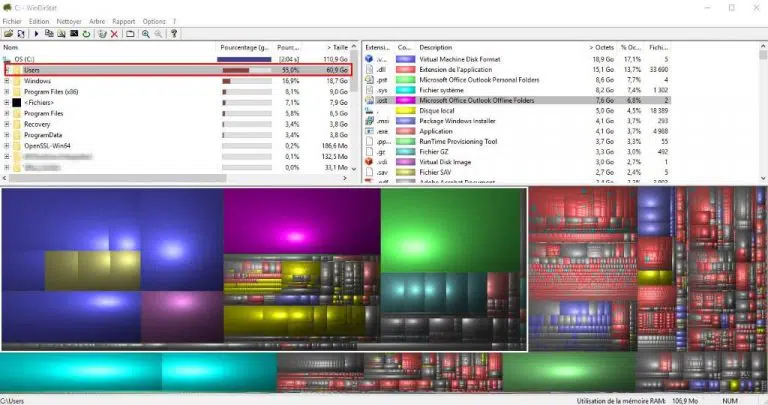This screenshot has width=768, height=405.
Task: Click the Refresh All rescan toolbar icon
Action: point(21,34)
